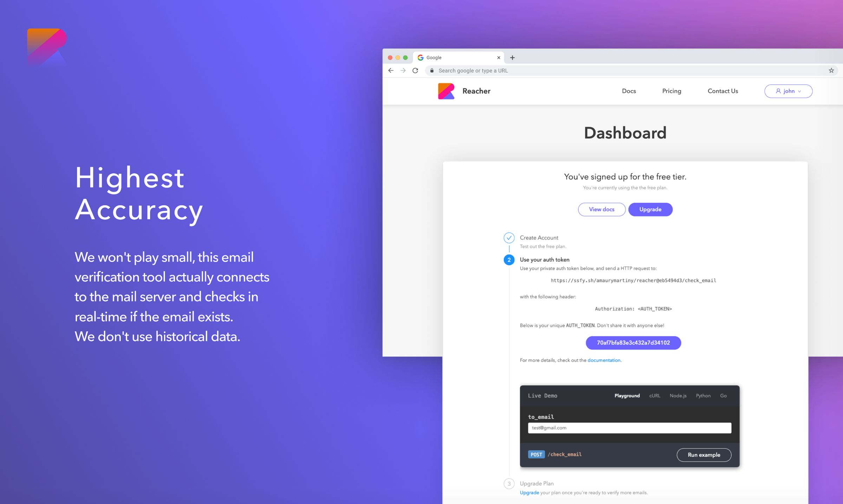Click the auth token input field
Screen dimensions: 843x504
point(633,343)
